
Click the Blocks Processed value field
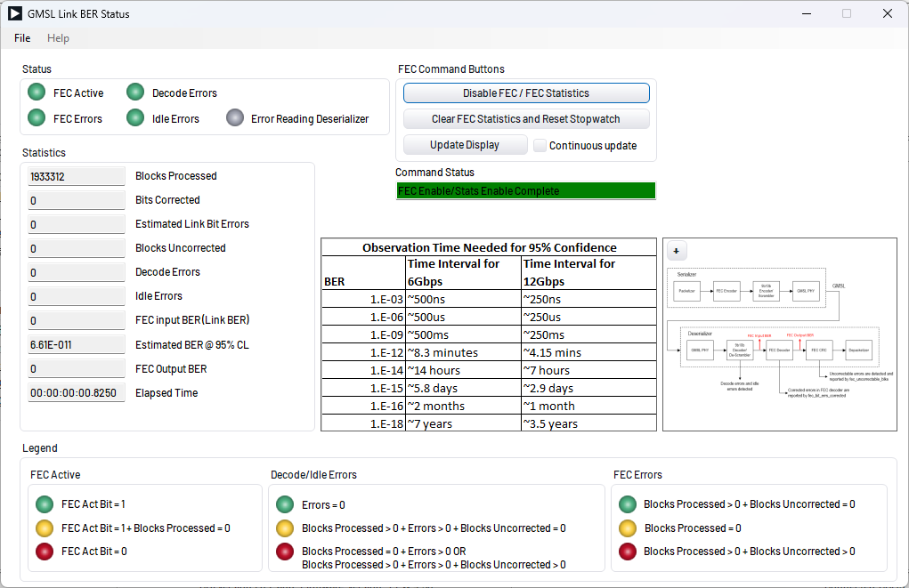pyautogui.click(x=76, y=176)
